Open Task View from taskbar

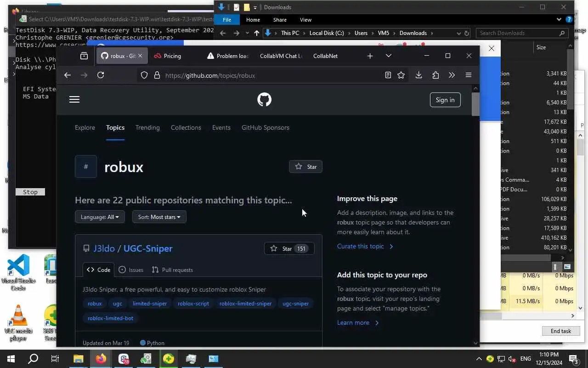click(55, 359)
